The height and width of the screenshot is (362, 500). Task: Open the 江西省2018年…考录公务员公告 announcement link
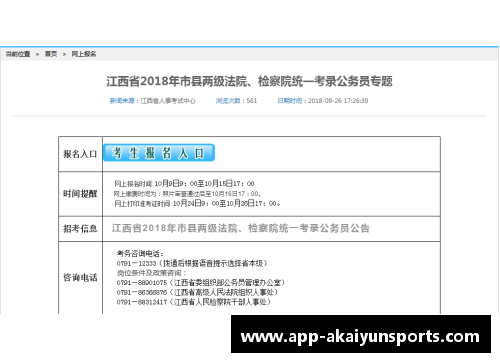(241, 228)
